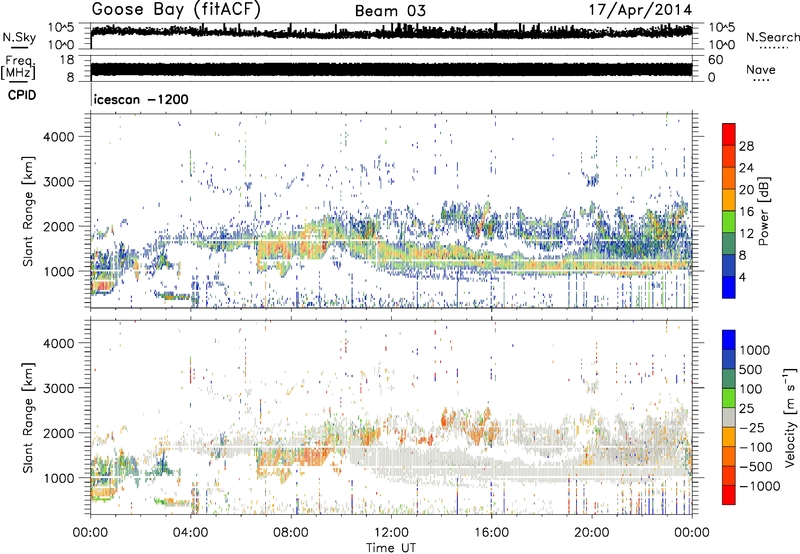Pick the gray segment of velocity colorbar
Viewport: 800px width, 554px height.
pos(729,418)
